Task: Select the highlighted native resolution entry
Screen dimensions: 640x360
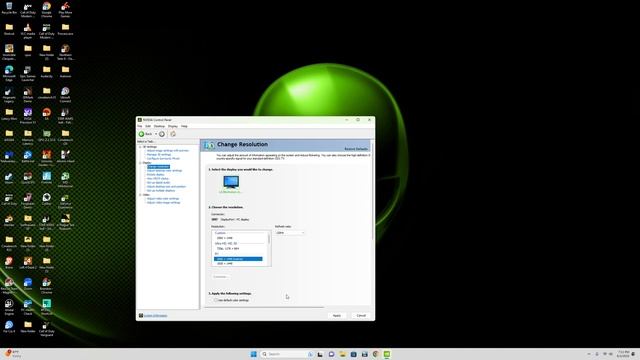Action: [238, 259]
